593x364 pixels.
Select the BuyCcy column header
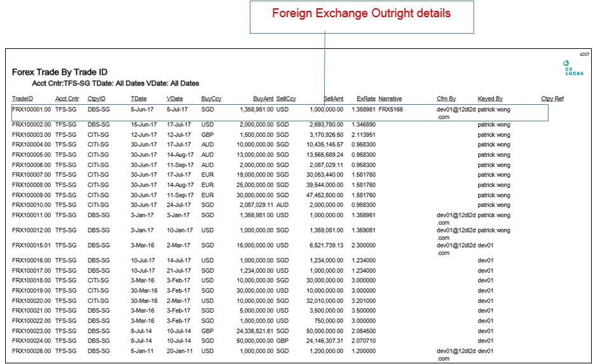click(212, 99)
